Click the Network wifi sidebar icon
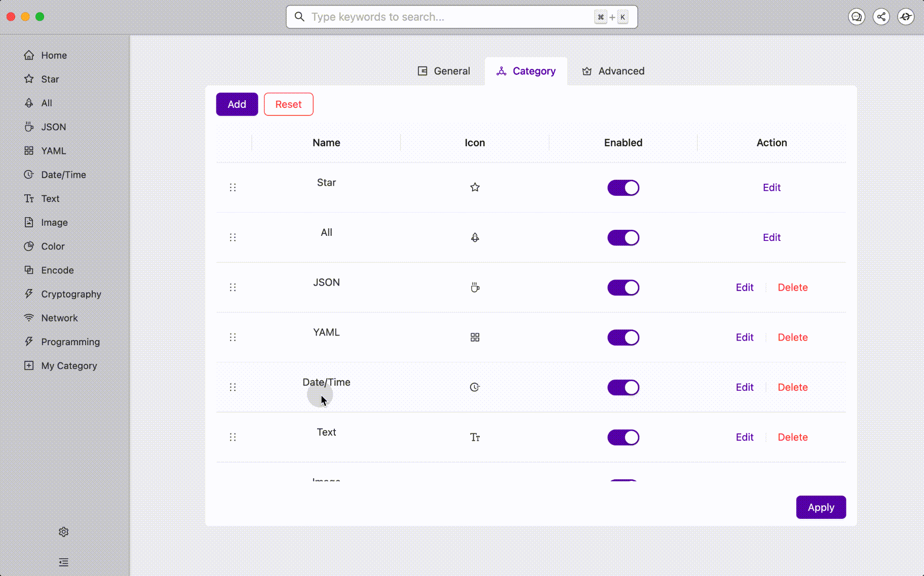Screen dimensions: 924x576 point(29,318)
